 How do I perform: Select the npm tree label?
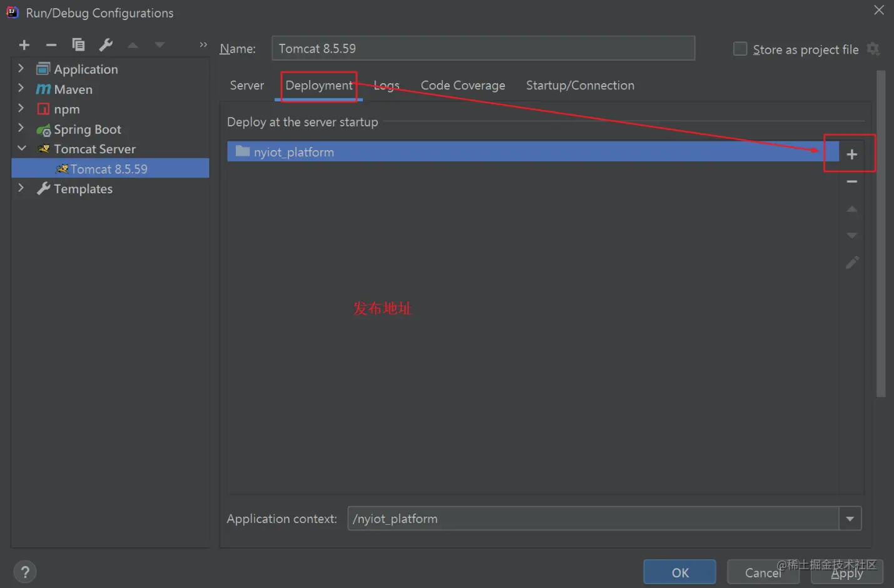click(x=67, y=109)
